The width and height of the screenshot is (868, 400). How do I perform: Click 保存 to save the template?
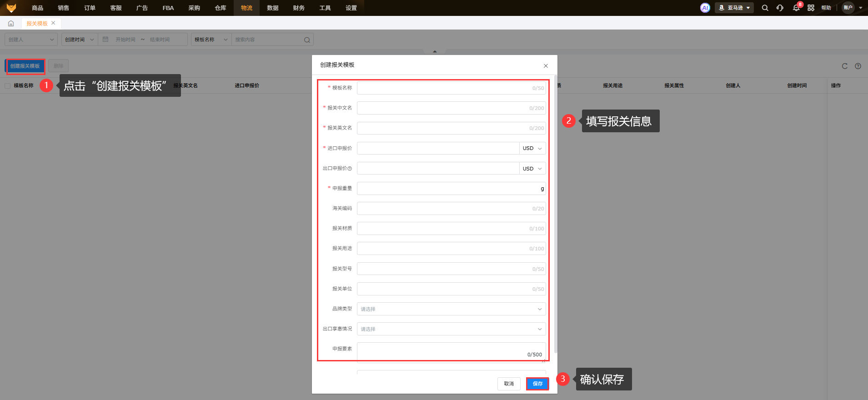click(537, 384)
